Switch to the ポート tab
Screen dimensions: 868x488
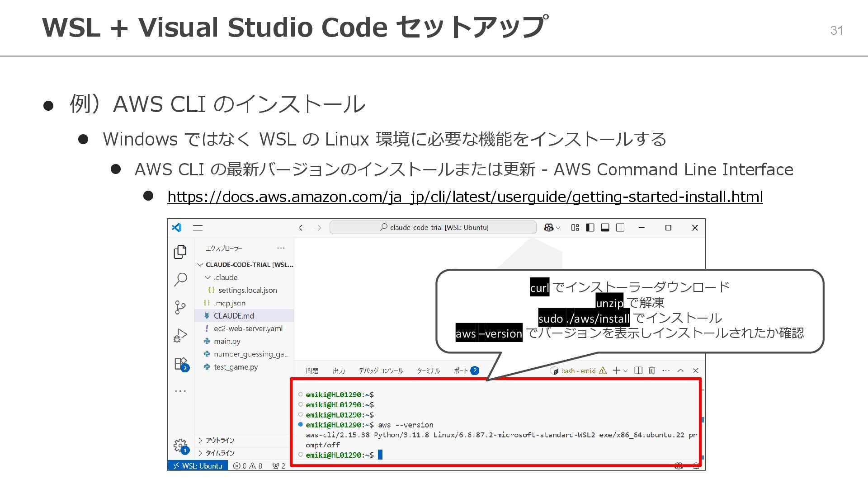(466, 371)
